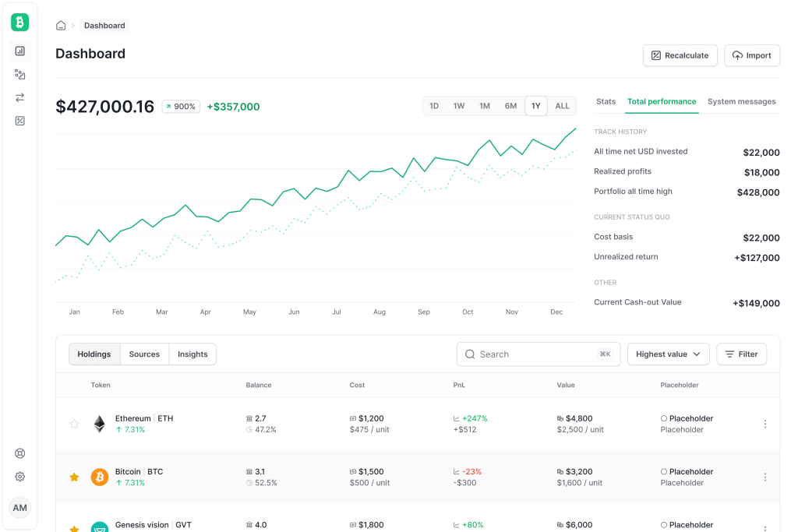
Task: Switch to the Stats tab
Action: point(606,101)
